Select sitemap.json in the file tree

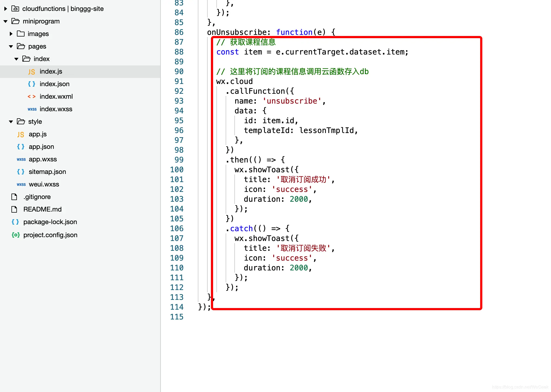pos(47,172)
